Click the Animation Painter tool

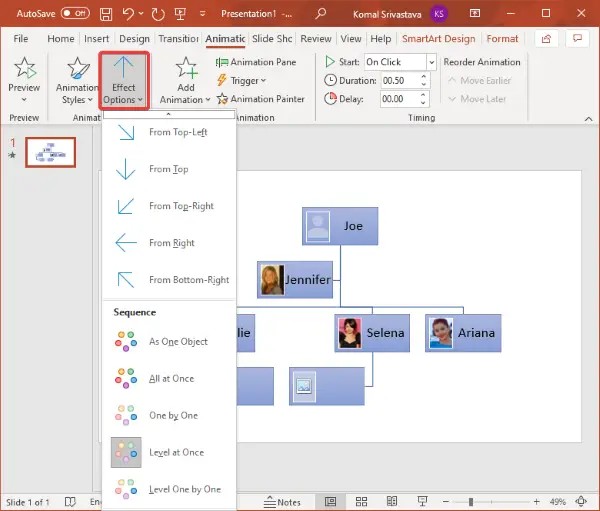click(x=261, y=99)
